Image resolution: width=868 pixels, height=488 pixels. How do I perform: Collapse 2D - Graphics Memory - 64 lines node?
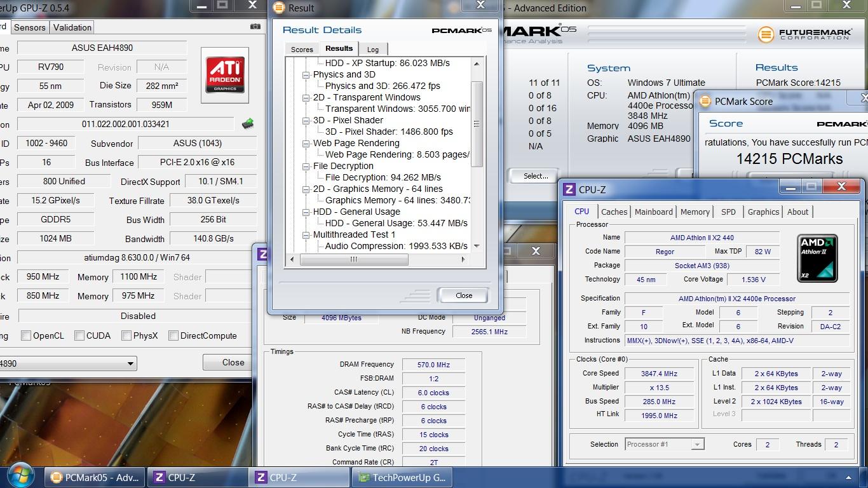306,189
